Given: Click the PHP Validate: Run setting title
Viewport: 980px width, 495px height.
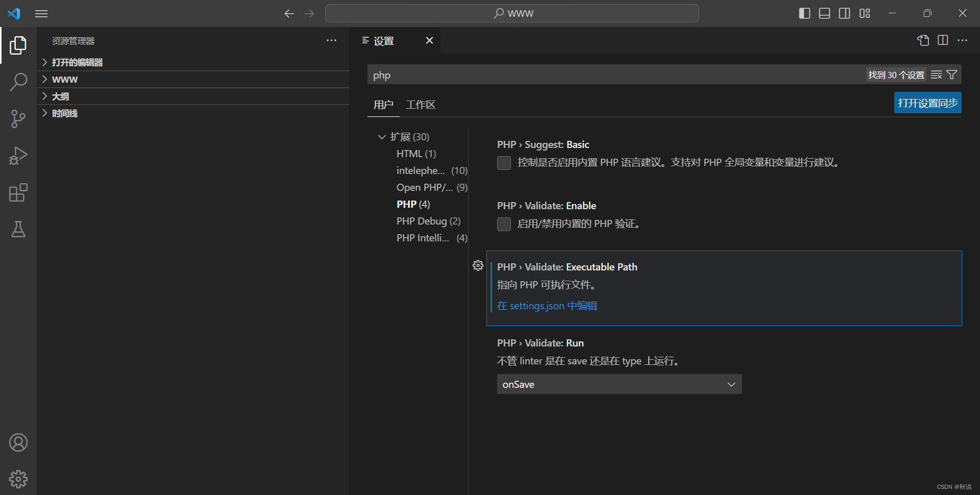Looking at the screenshot, I should [x=541, y=343].
